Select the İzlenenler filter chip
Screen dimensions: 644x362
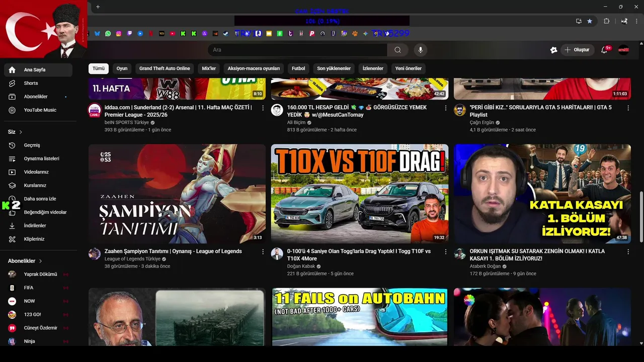373,68
